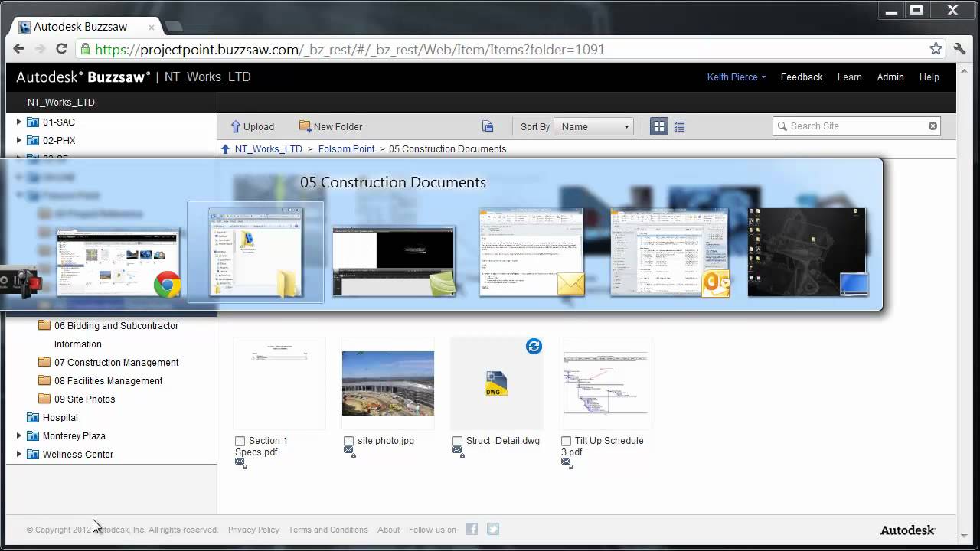This screenshot has height=551, width=980.
Task: Open the Chrome wrench menu
Action: [959, 49]
